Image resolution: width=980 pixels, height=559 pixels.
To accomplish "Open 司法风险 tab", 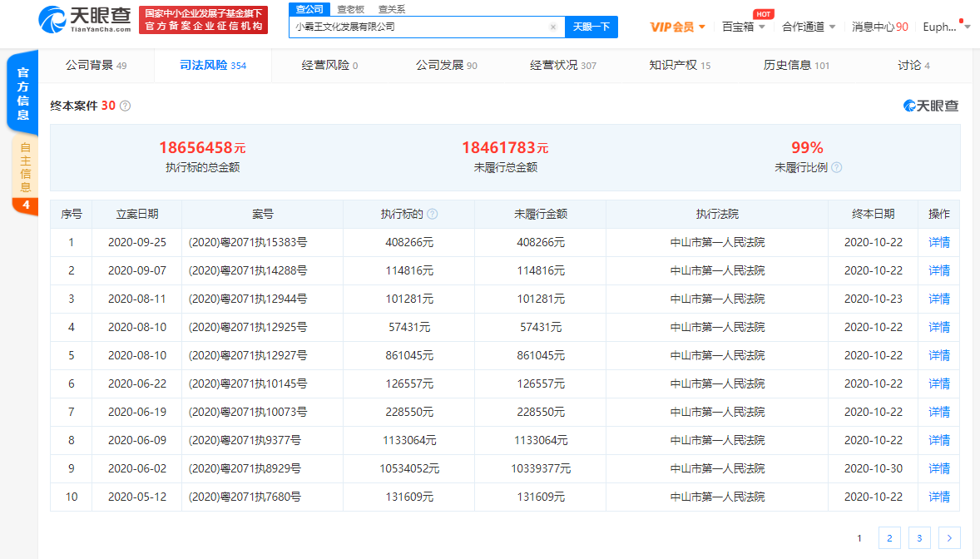I will coord(212,65).
